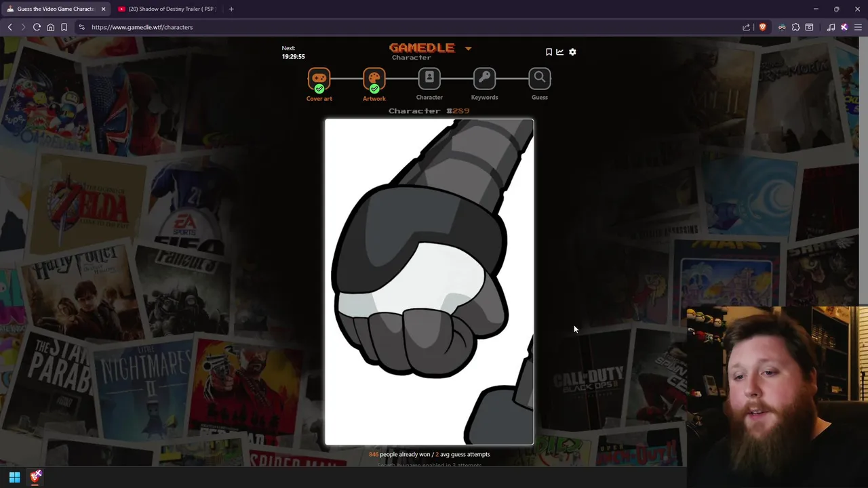Share this page icon
This screenshot has height=488, width=868.
[x=747, y=27]
